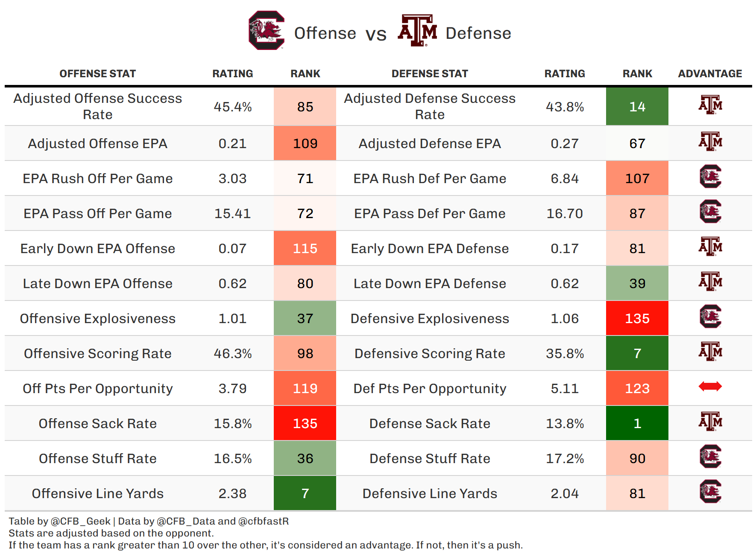The width and height of the screenshot is (756, 560).
Task: Click the Gamecocks advantage logo for EPA Rush
Action: coord(710,177)
